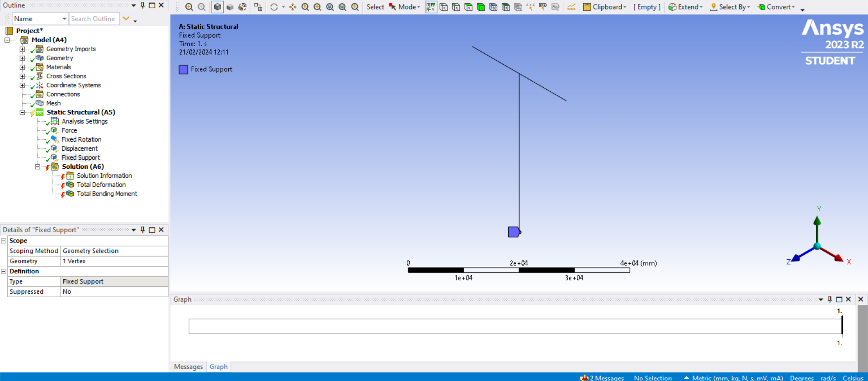
Task: Select the Solution Information icon
Action: pos(70,176)
